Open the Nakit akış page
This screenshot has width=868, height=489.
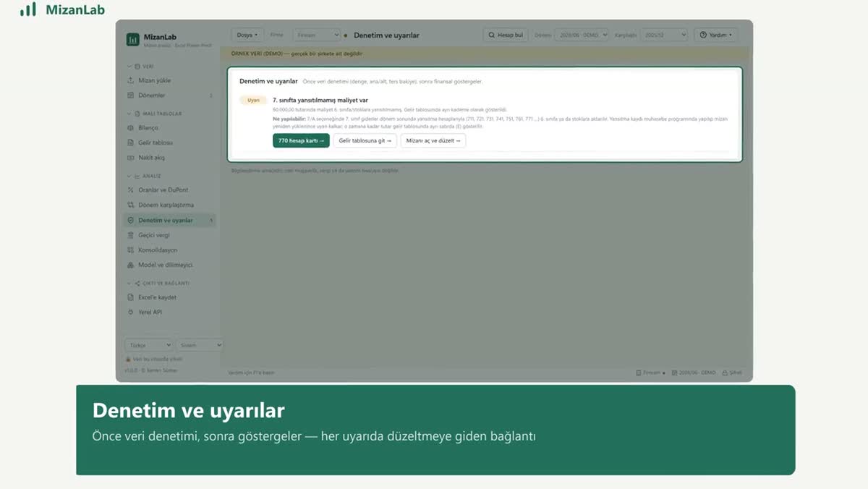pos(170,158)
